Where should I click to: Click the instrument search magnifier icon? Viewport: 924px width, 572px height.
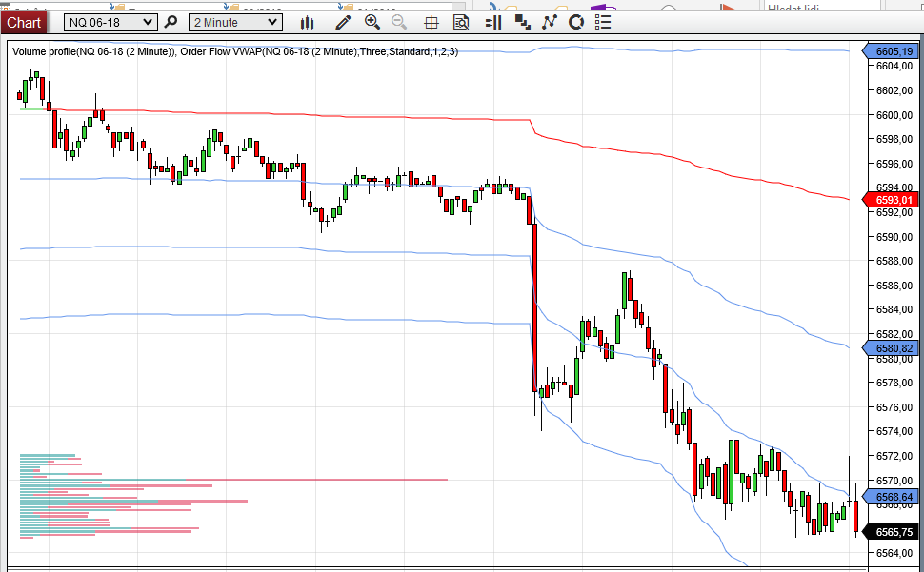[x=171, y=22]
